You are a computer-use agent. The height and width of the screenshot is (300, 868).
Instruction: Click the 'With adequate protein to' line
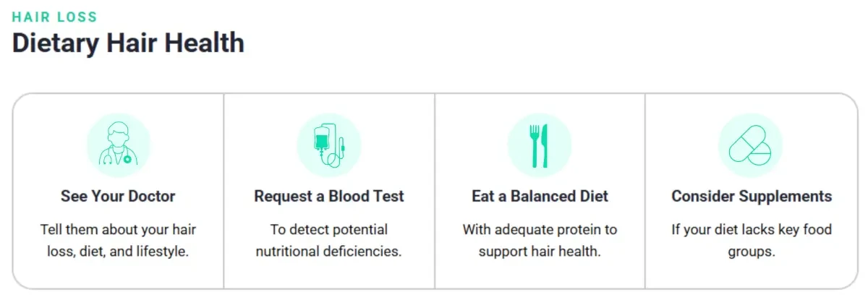pos(540,230)
